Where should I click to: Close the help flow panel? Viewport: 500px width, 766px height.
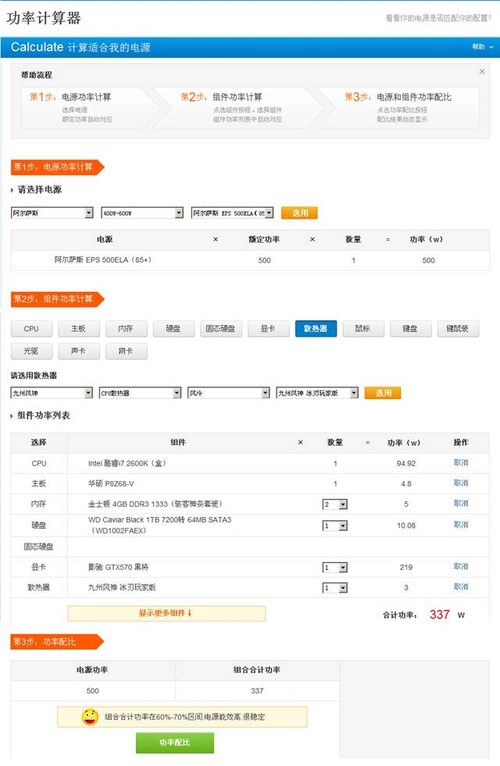point(481,71)
